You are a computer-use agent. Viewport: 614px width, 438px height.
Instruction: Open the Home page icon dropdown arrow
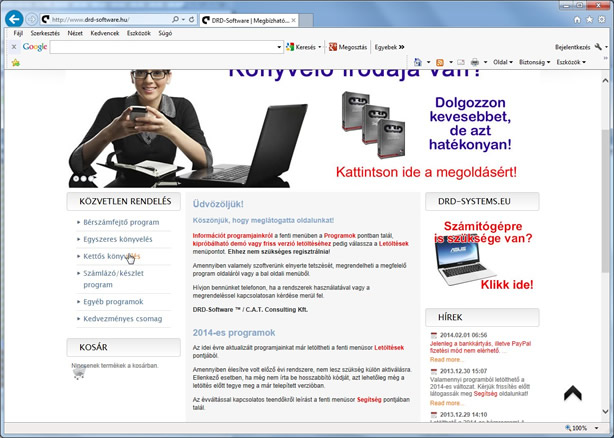coord(428,62)
